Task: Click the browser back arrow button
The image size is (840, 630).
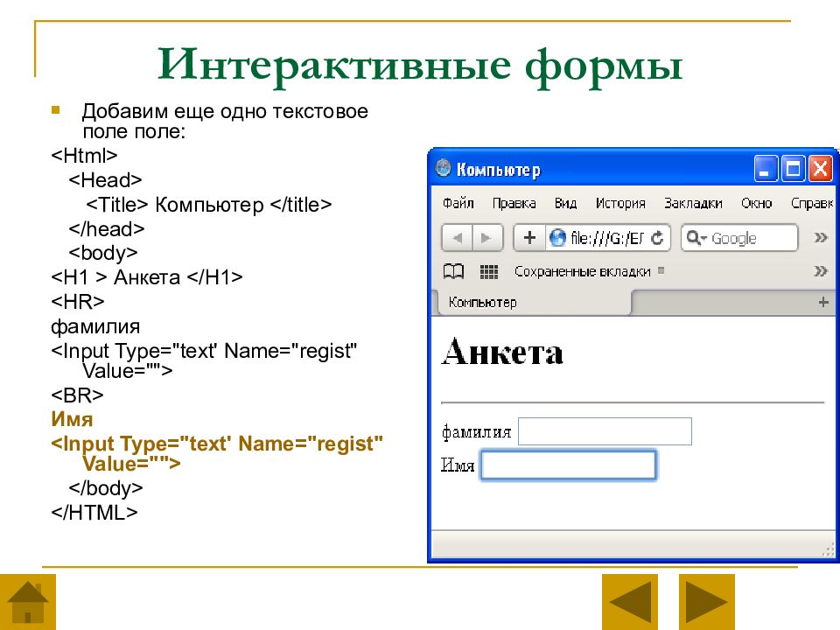Action: (457, 238)
